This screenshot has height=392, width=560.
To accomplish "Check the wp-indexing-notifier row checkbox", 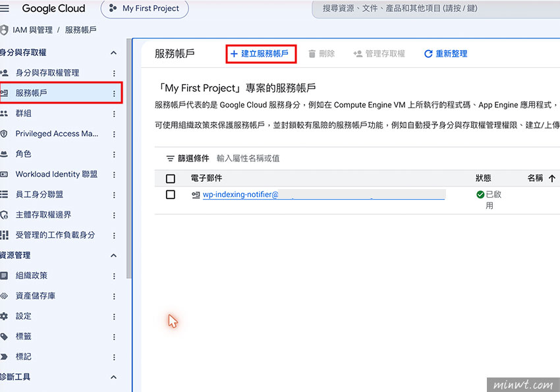I will [x=171, y=194].
